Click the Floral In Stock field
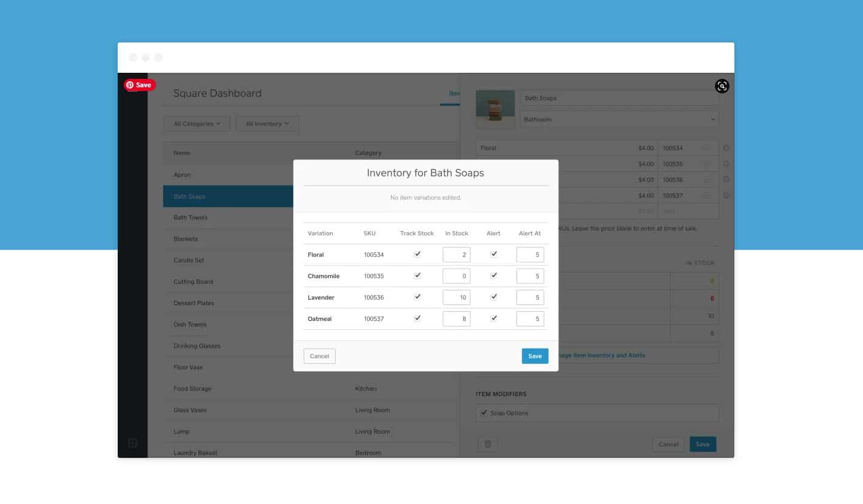Image resolution: width=863 pixels, height=504 pixels. (456, 255)
